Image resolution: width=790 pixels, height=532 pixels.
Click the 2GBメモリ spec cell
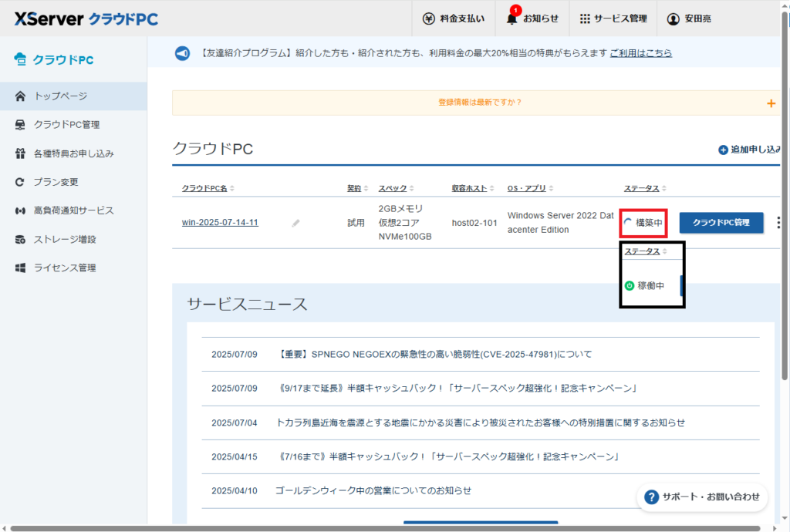click(x=404, y=223)
